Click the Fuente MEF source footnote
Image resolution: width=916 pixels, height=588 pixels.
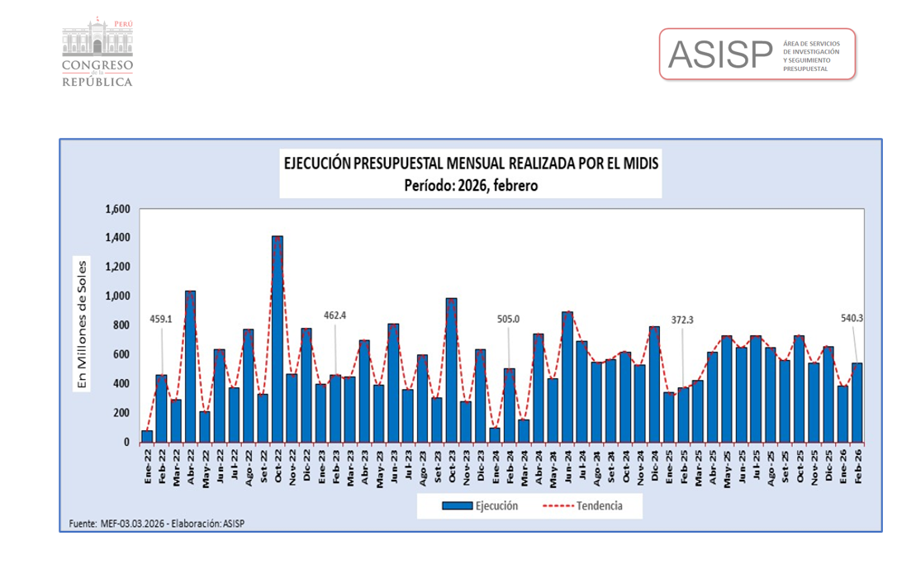pyautogui.click(x=156, y=524)
